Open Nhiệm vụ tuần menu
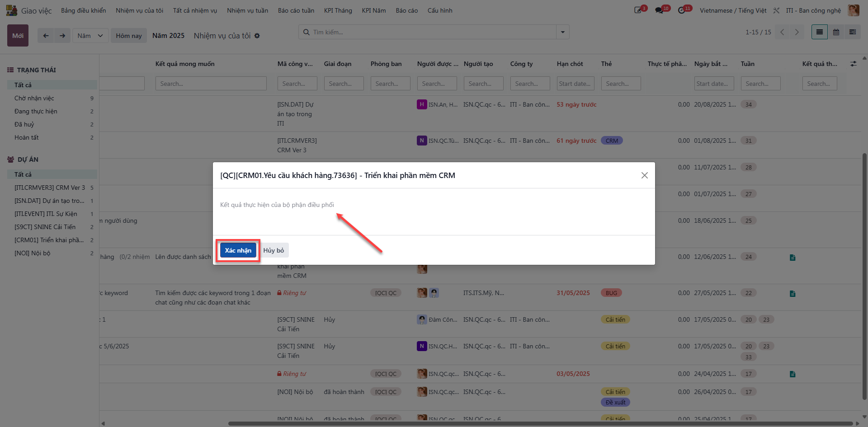868x427 pixels. tap(247, 10)
